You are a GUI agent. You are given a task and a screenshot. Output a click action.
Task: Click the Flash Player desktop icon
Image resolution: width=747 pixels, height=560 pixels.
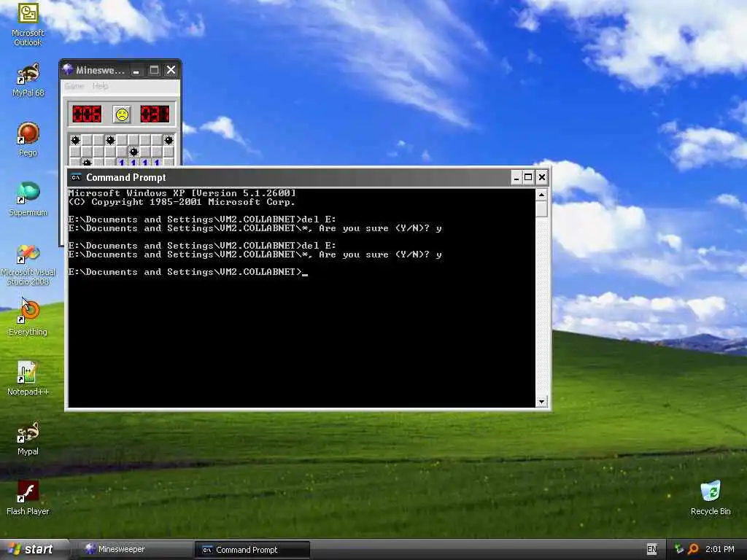click(28, 498)
